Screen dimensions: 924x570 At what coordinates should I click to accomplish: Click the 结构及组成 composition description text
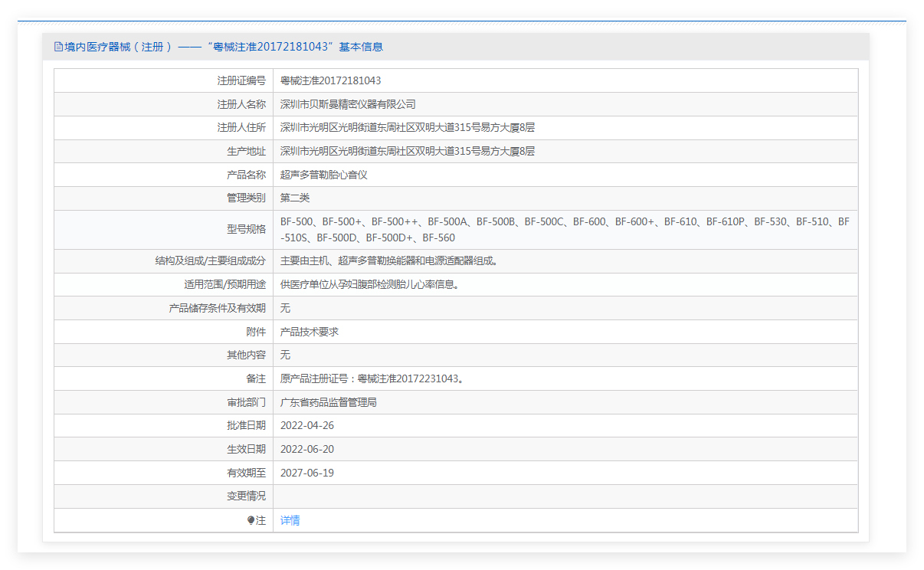tap(391, 261)
